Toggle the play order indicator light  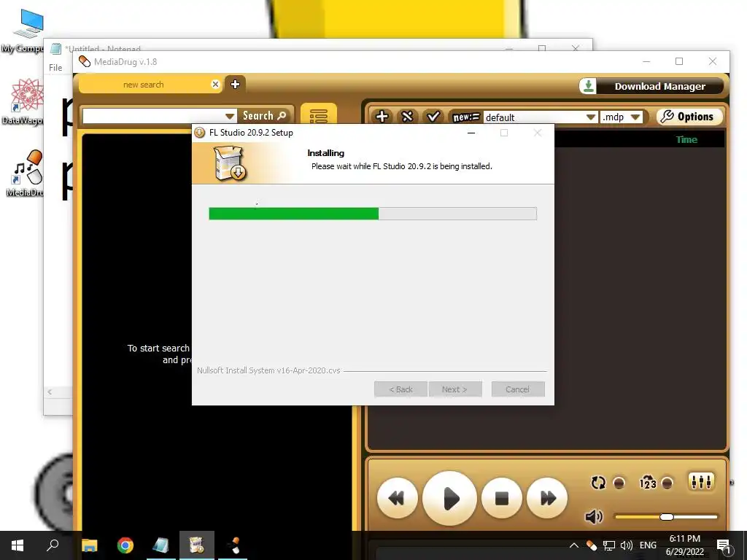point(667,483)
